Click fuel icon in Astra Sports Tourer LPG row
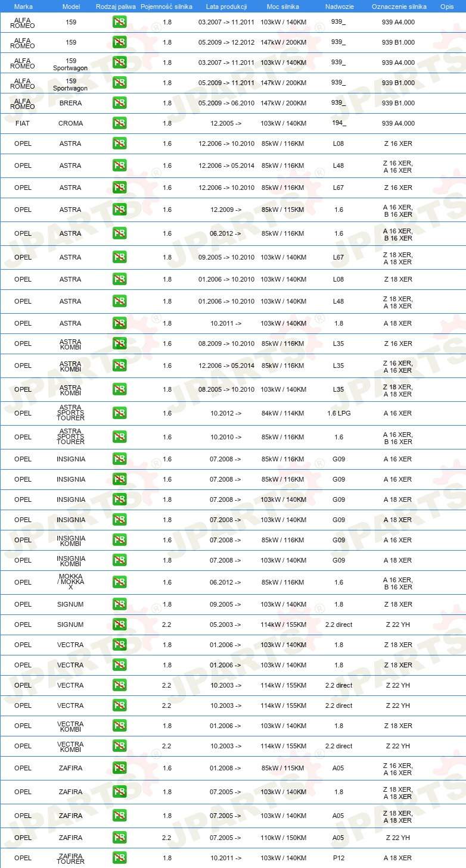Viewport: 466px width, 868px height. (119, 413)
